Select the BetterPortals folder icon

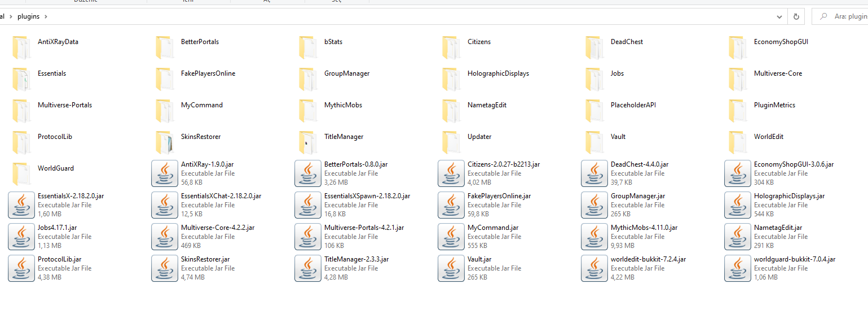point(164,47)
